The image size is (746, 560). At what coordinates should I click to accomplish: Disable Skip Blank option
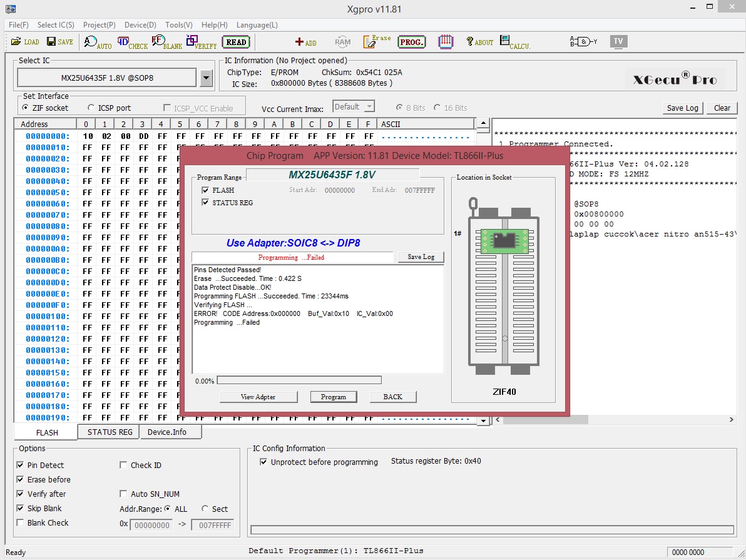(x=20, y=508)
